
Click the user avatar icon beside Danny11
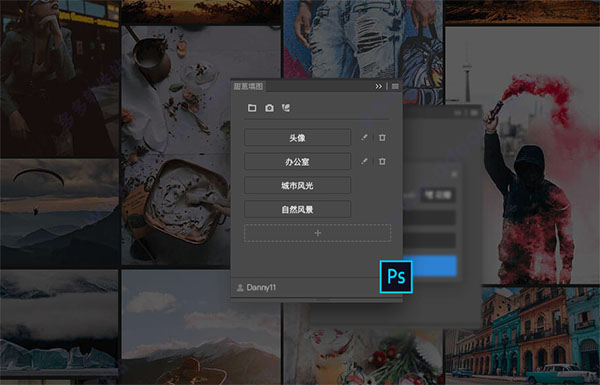tap(240, 287)
